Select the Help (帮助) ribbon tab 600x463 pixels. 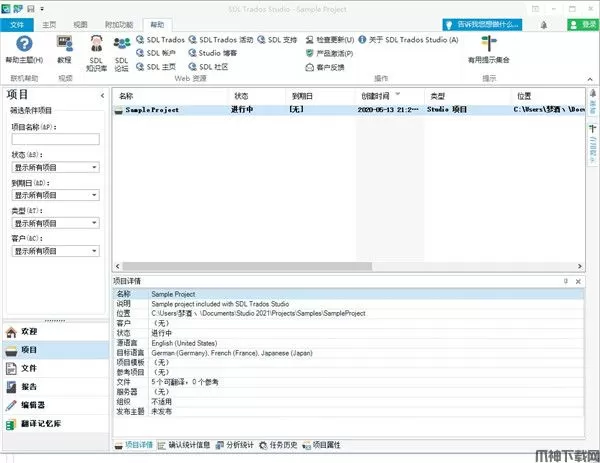pos(157,25)
